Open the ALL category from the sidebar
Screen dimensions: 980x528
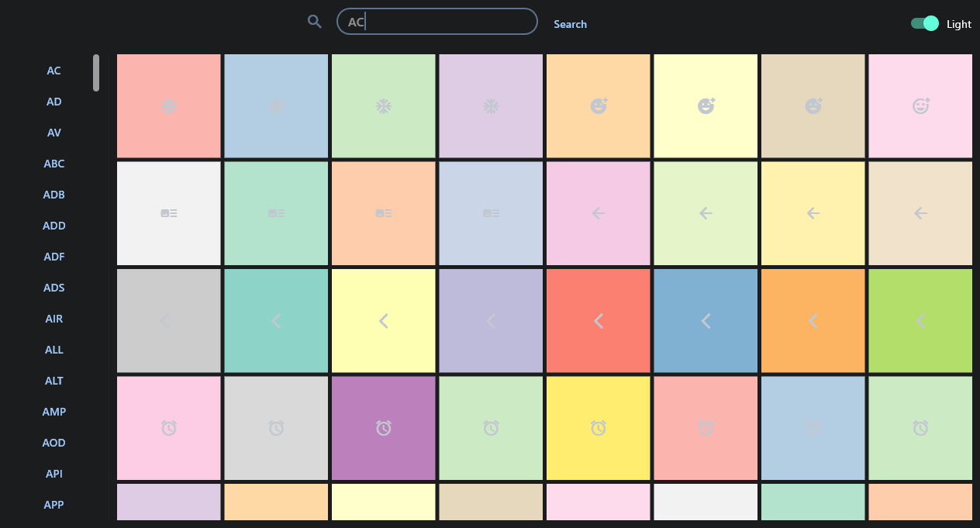53,350
